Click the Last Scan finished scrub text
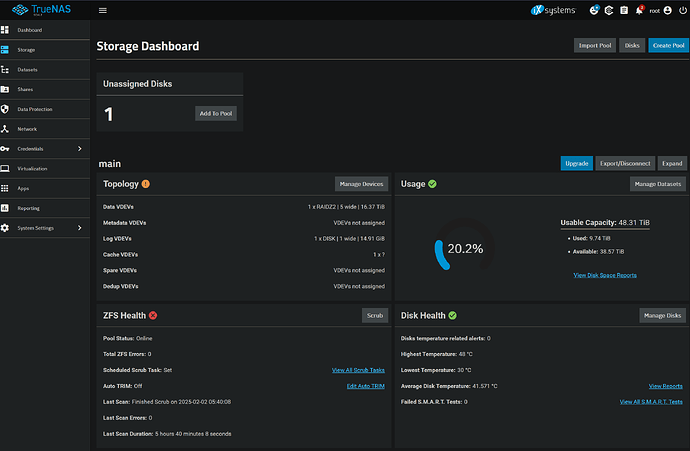The image size is (690, 451). tap(167, 402)
